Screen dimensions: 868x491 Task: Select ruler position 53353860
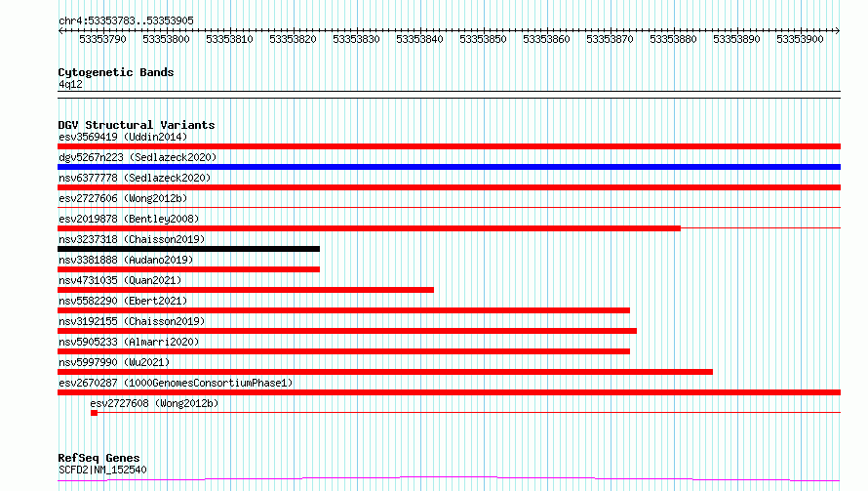[546, 39]
